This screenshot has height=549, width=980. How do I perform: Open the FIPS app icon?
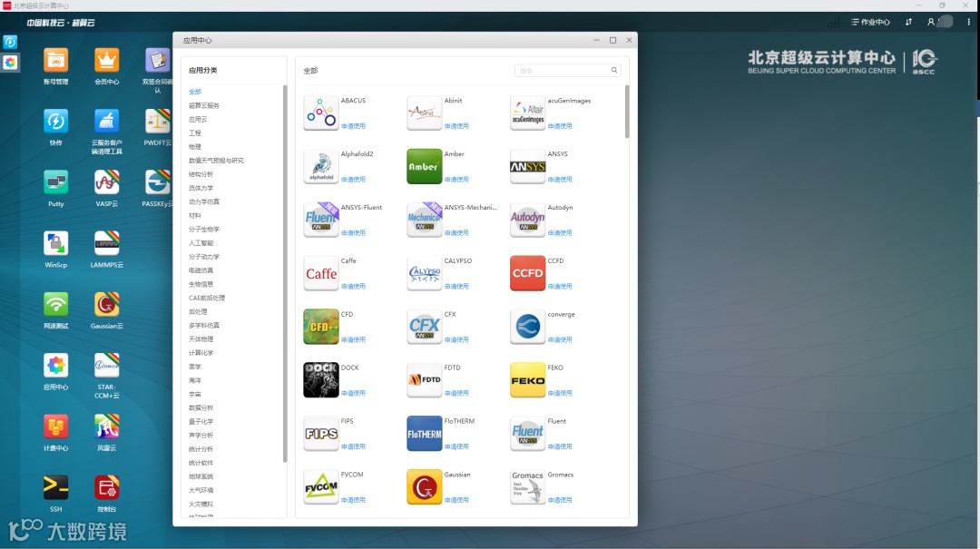coord(320,434)
